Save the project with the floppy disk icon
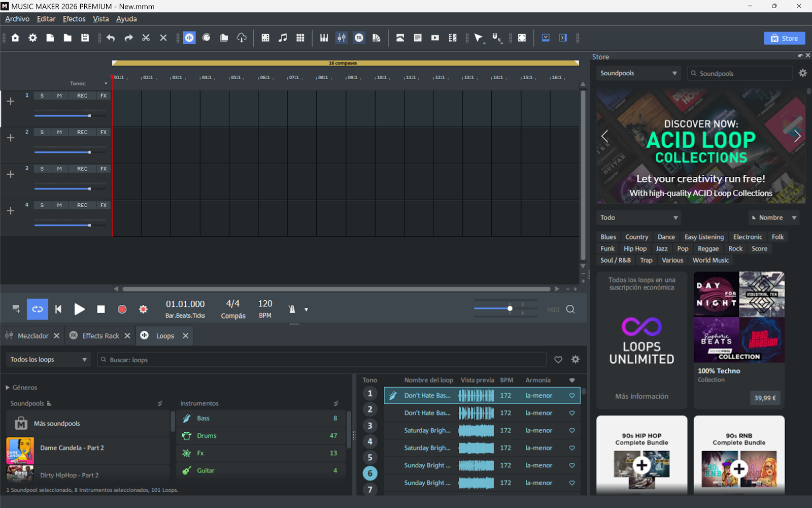Screen dimensions: 812x508 click(x=85, y=38)
